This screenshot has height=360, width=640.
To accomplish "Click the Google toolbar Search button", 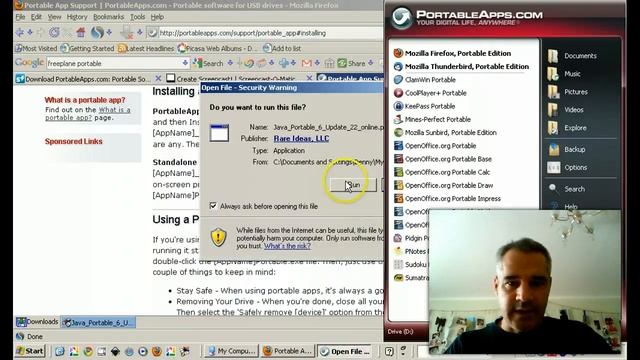I will [208, 63].
